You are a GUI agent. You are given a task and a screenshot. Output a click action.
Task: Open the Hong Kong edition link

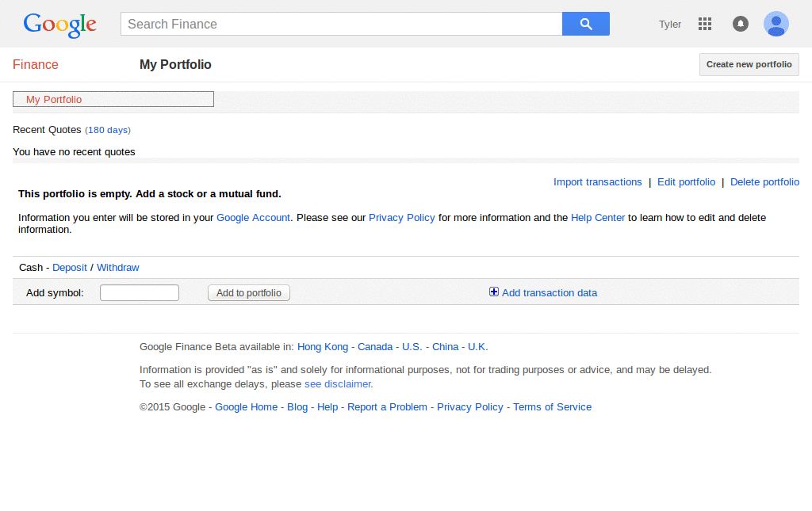click(323, 347)
